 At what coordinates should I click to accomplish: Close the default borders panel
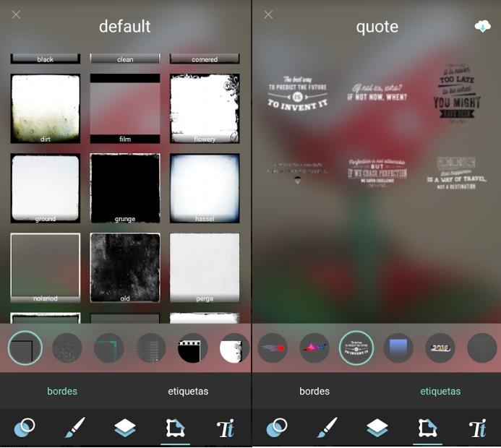click(x=16, y=14)
